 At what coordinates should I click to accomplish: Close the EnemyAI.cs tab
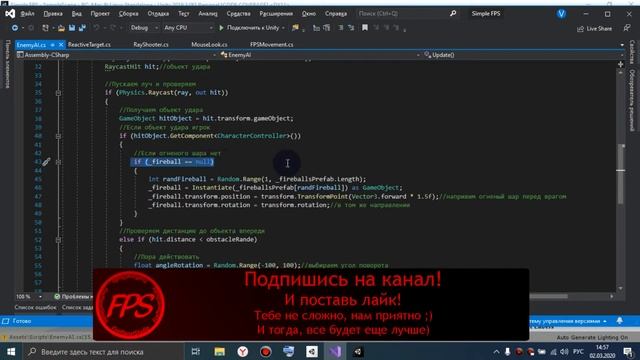[x=61, y=44]
